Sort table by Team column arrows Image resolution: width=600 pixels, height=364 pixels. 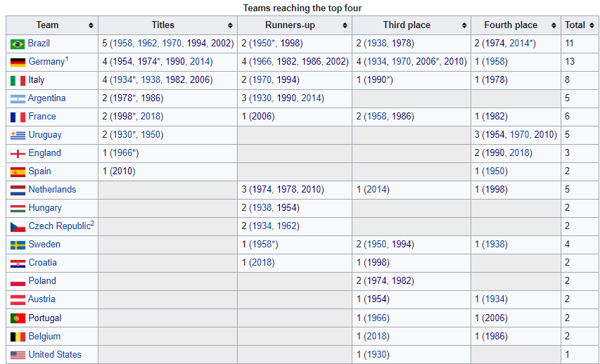pyautogui.click(x=91, y=25)
